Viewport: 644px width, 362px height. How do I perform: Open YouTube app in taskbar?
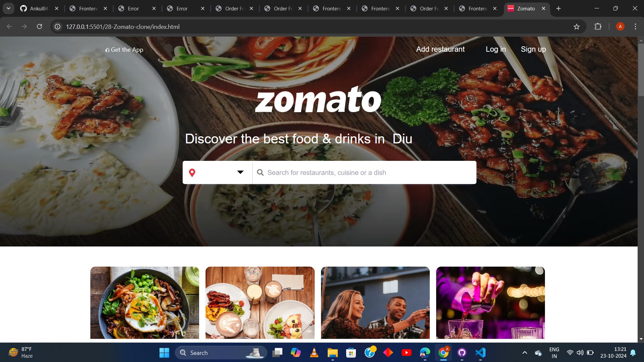[406, 353]
